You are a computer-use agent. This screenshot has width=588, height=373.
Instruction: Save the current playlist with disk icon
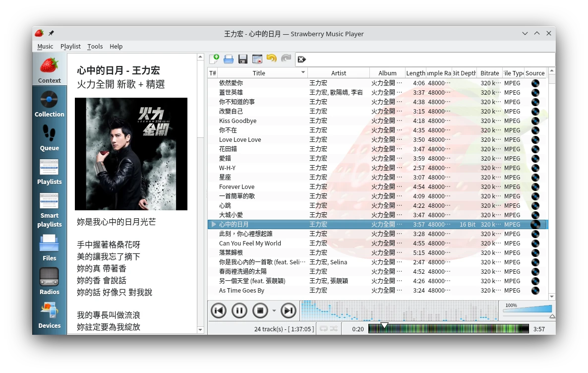pyautogui.click(x=243, y=60)
